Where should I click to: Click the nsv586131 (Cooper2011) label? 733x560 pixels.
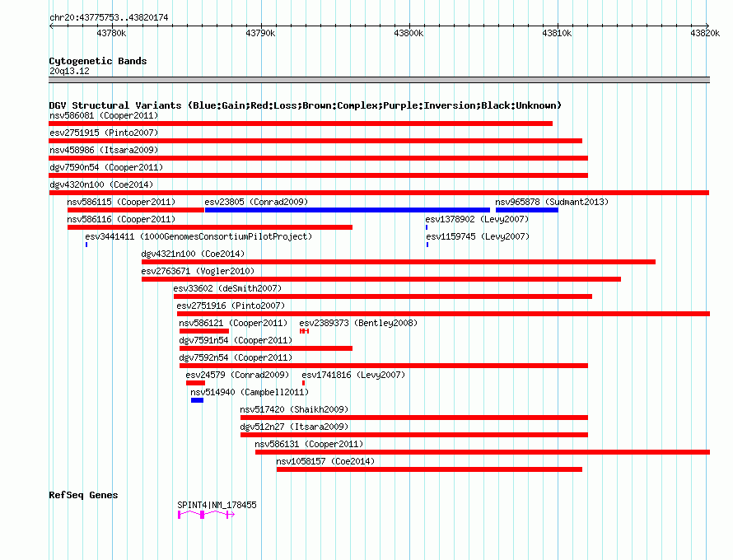point(309,444)
